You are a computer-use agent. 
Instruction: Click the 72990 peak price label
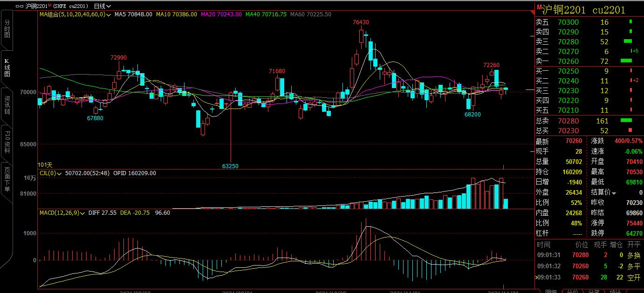[x=118, y=58]
